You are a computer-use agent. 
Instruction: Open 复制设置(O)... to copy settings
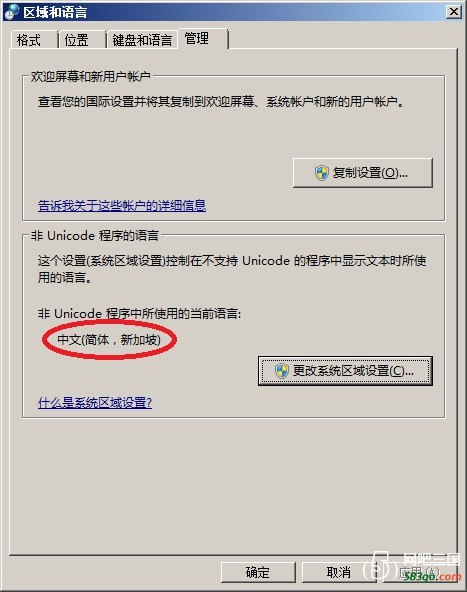tap(362, 173)
